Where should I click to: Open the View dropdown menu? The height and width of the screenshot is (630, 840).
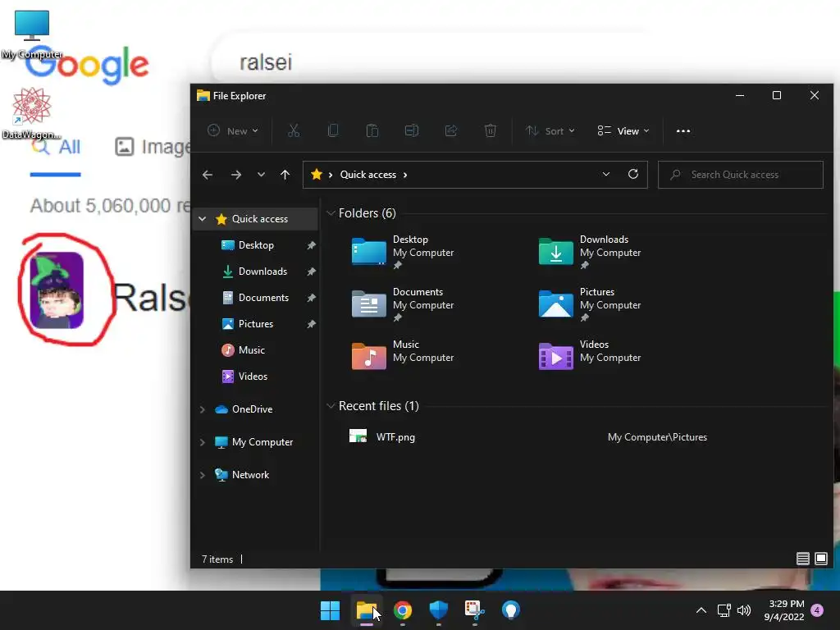pos(623,130)
